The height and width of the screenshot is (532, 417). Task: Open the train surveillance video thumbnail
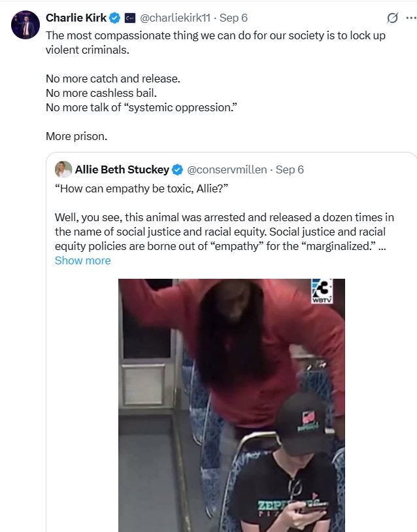tap(231, 406)
